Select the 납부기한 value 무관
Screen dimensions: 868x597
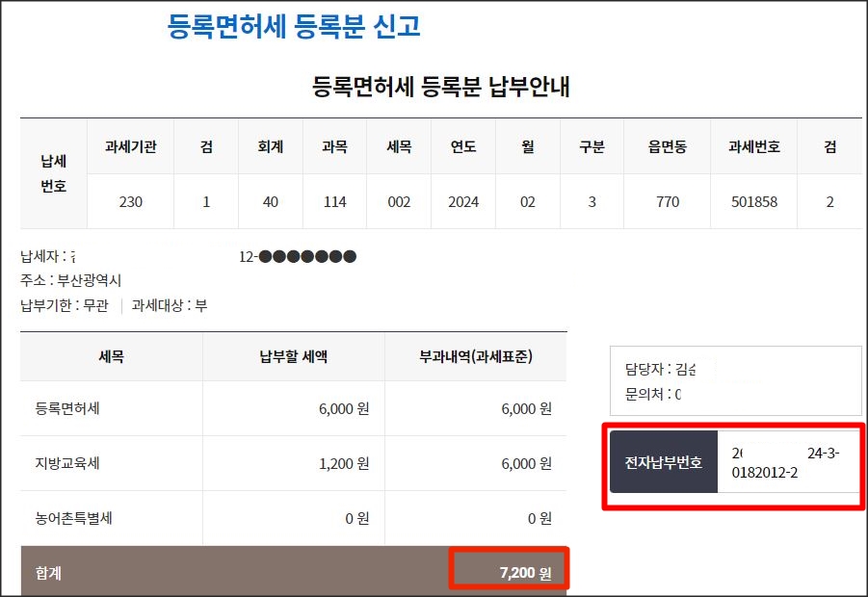[x=87, y=298]
